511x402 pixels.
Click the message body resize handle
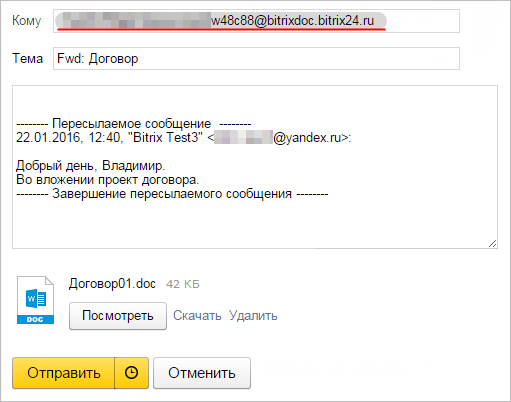point(493,244)
